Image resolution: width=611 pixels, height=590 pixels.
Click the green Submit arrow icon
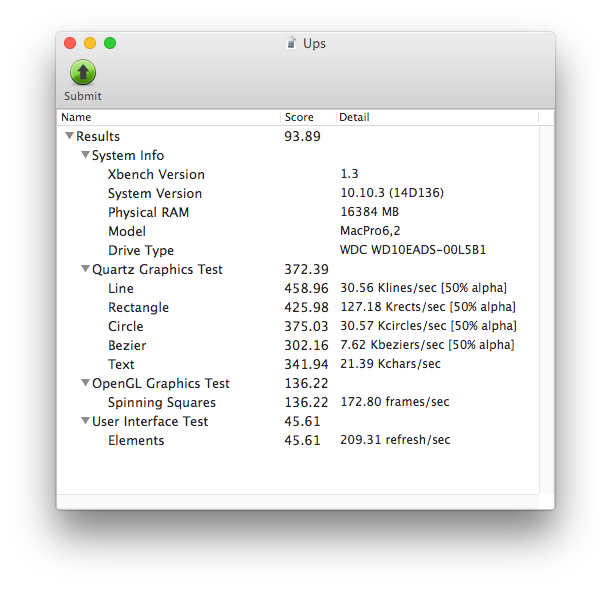(83, 72)
